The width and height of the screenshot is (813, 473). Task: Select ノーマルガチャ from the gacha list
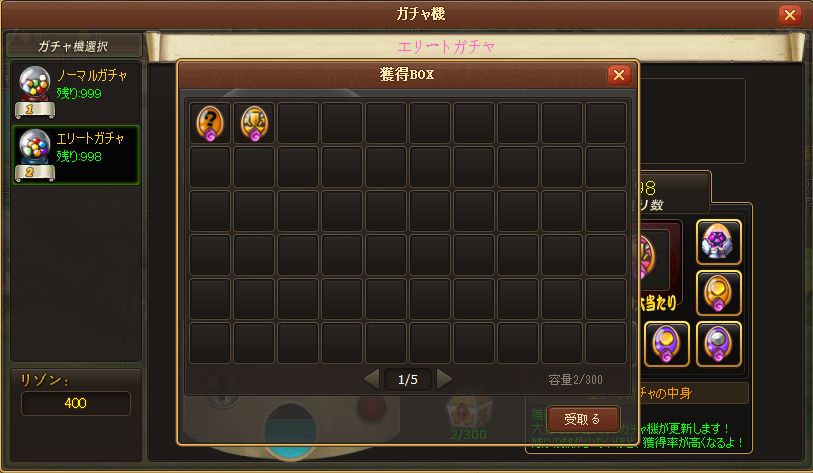[76, 91]
